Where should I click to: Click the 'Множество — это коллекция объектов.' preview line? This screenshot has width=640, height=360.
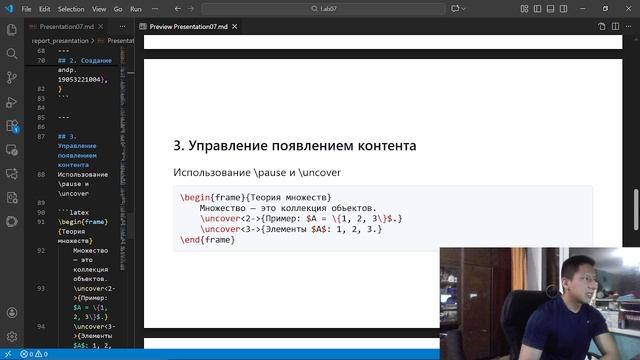pos(288,208)
